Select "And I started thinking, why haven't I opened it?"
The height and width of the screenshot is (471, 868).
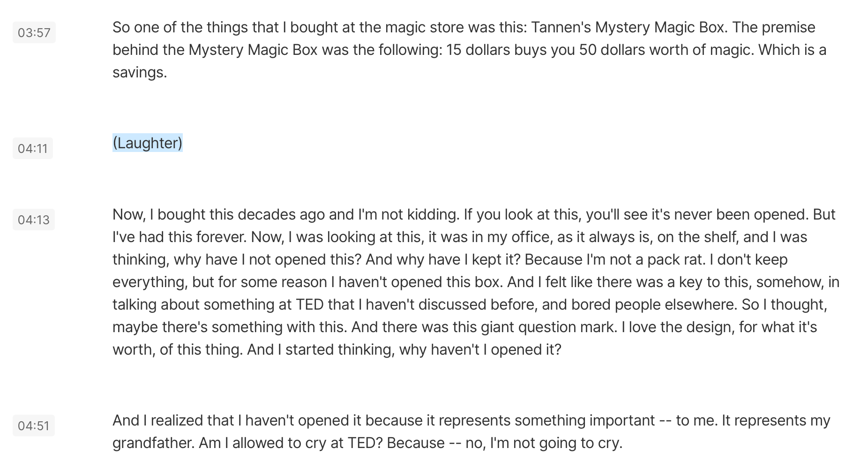[404, 349]
